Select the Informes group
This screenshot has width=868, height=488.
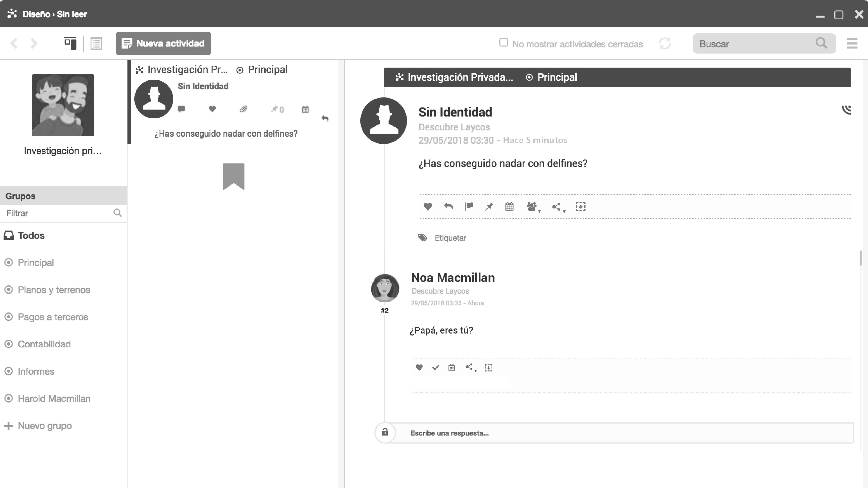[x=29, y=371]
